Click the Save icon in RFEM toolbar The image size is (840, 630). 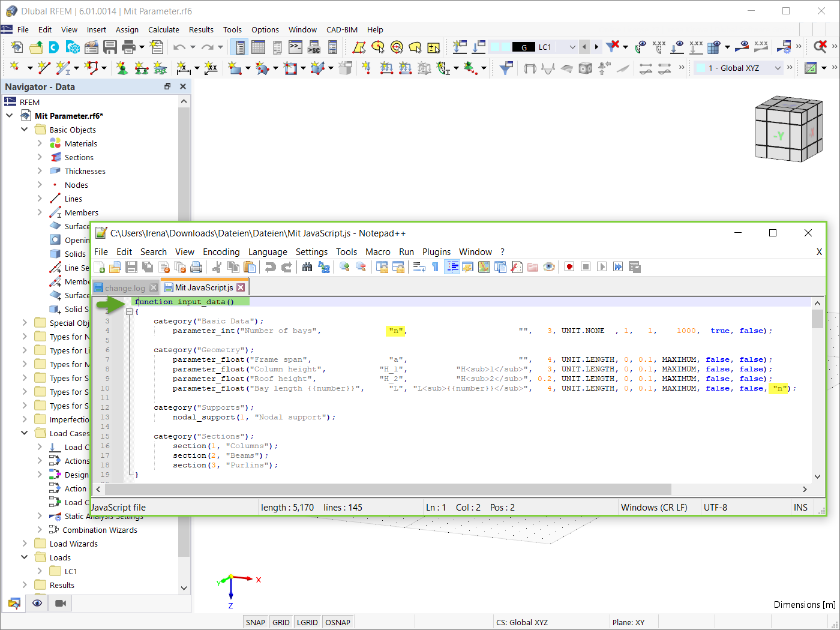(110, 47)
